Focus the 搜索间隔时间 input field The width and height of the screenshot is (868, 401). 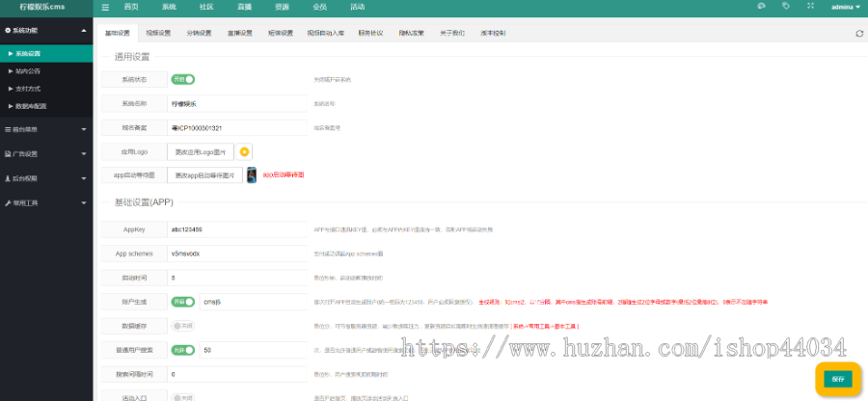[x=237, y=374]
